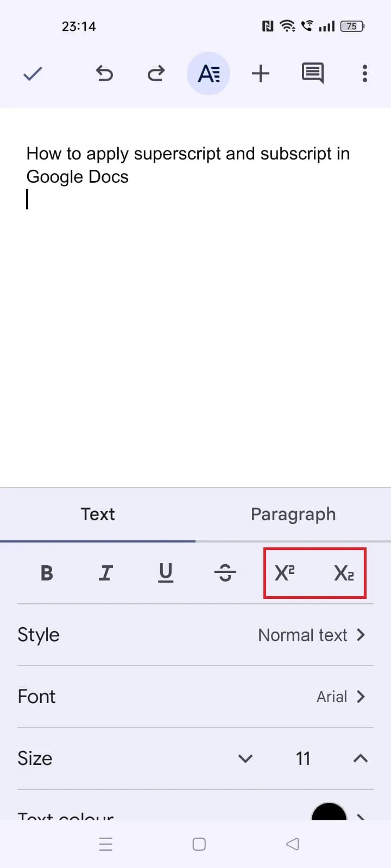
Task: Open the three-dot overflow menu
Action: pos(364,73)
